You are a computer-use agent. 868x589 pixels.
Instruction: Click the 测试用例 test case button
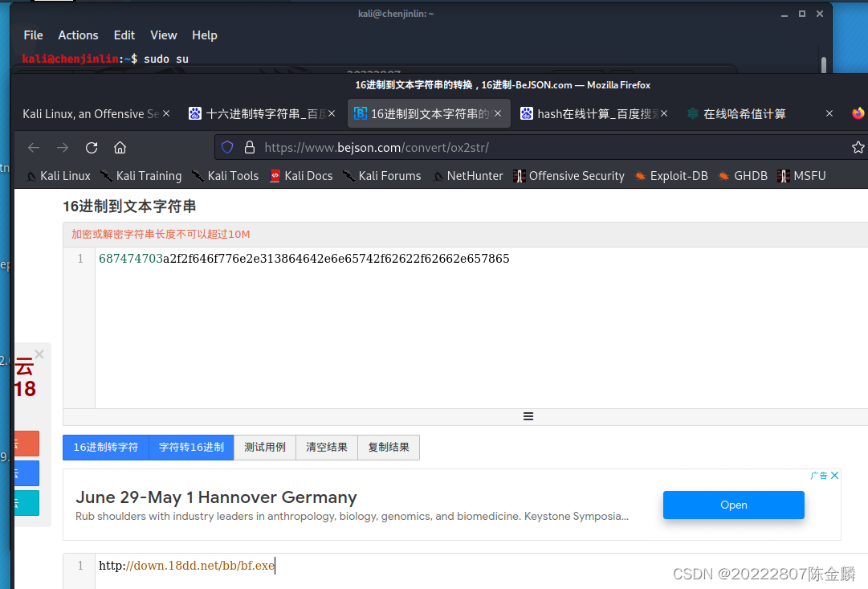(x=265, y=447)
